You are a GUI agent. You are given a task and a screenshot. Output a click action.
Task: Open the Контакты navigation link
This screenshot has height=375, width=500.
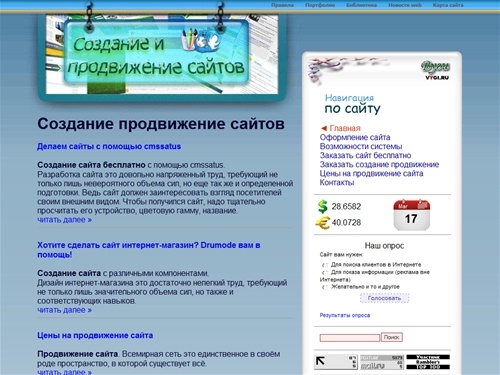[x=337, y=182]
